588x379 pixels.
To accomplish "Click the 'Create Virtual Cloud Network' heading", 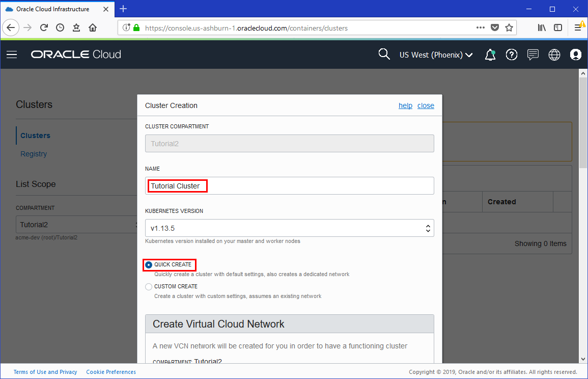I will (218, 324).
